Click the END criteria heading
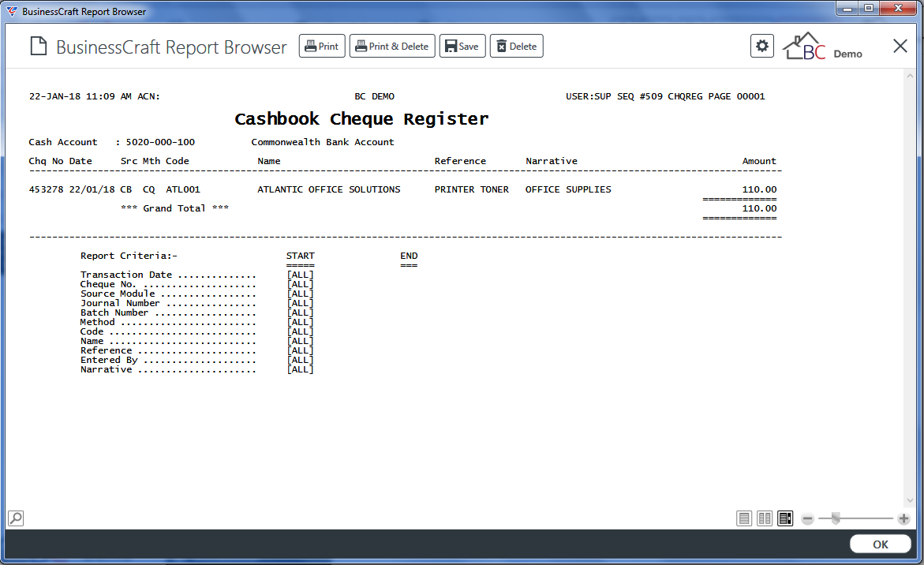Screen dimensions: 924x565 pyautogui.click(x=409, y=256)
